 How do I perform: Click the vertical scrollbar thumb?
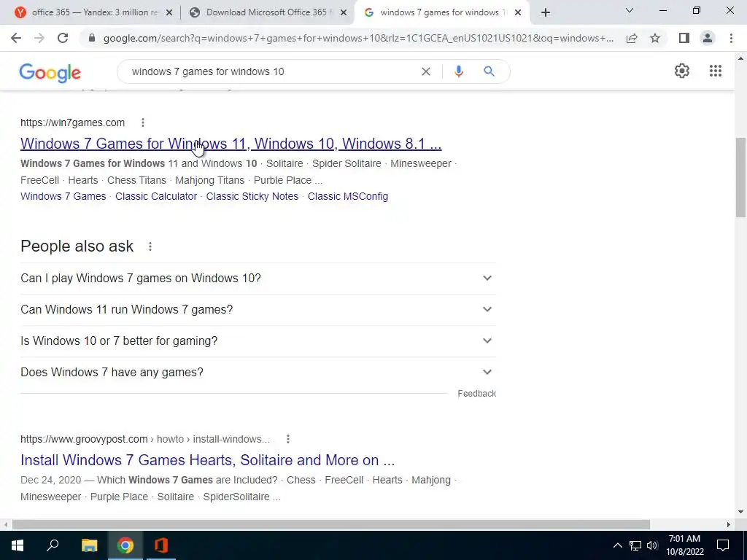(x=740, y=177)
